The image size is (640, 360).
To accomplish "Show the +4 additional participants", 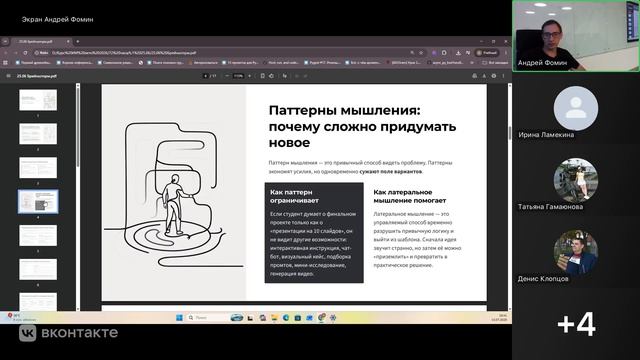I will click(576, 324).
